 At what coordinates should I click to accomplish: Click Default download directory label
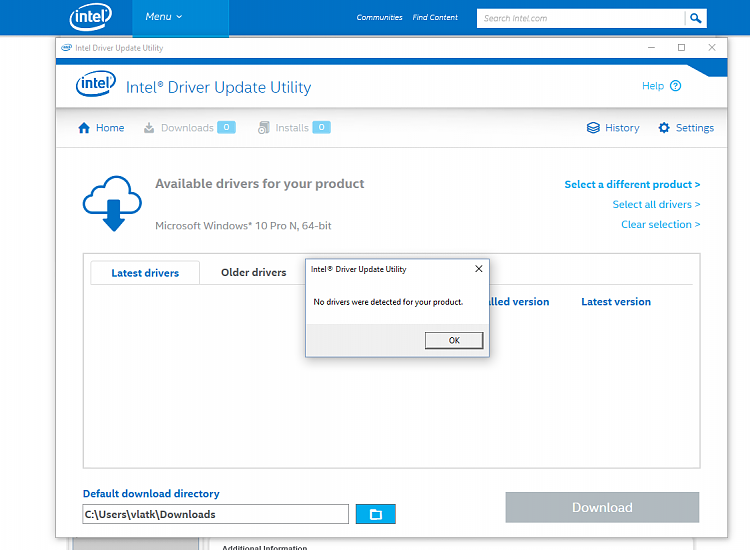pos(151,494)
